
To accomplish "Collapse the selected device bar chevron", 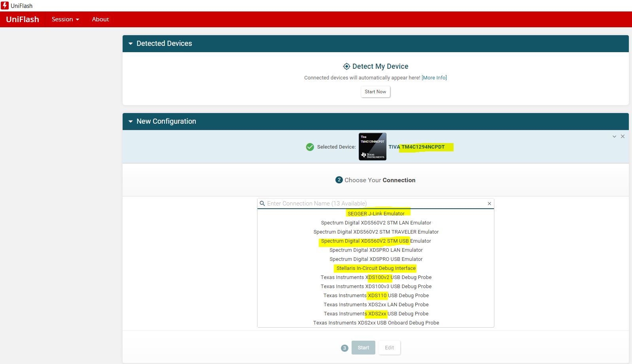I will click(x=614, y=136).
